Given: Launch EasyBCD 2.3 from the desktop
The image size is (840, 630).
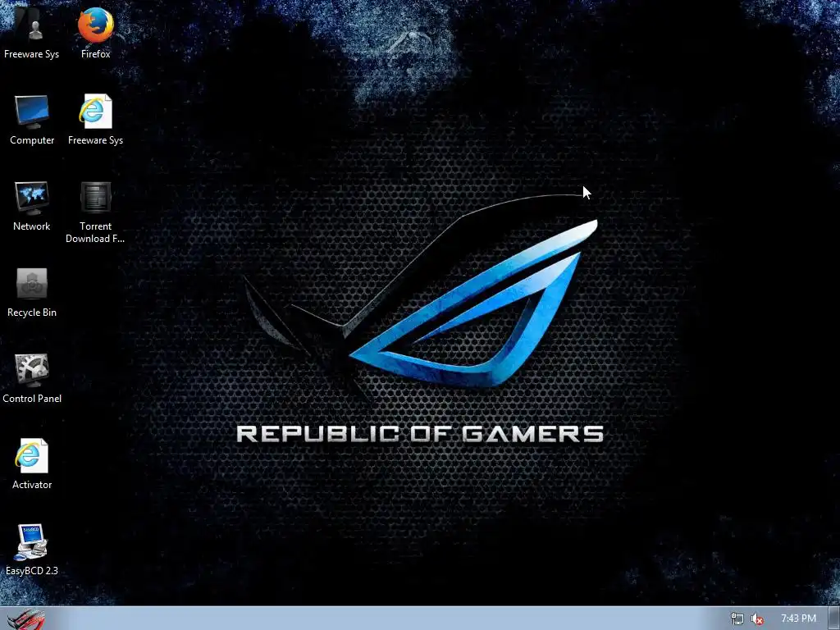Looking at the screenshot, I should click(x=32, y=550).
